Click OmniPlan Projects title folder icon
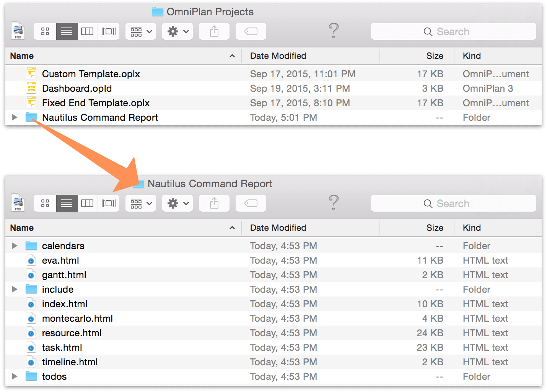 point(157,12)
